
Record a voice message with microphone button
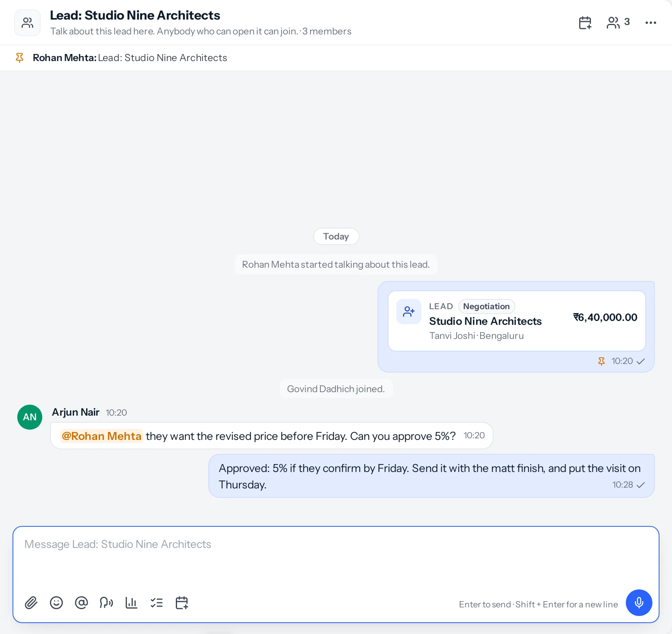pyautogui.click(x=639, y=603)
